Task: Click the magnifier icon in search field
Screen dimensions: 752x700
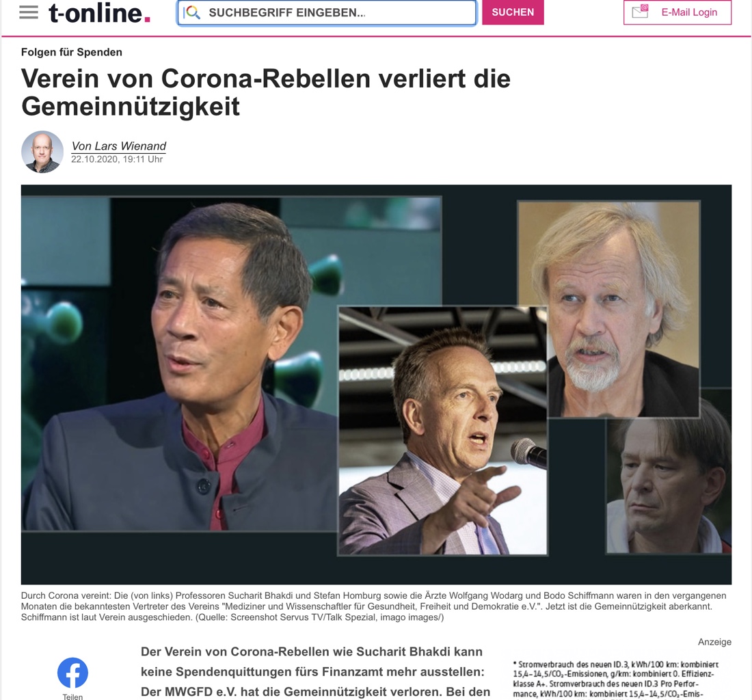Action: [x=192, y=12]
